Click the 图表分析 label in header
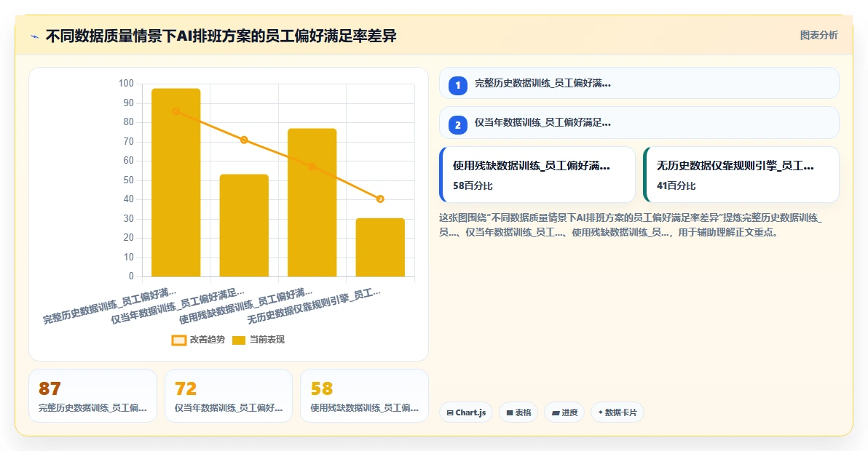The height and width of the screenshot is (451, 868). tap(818, 36)
